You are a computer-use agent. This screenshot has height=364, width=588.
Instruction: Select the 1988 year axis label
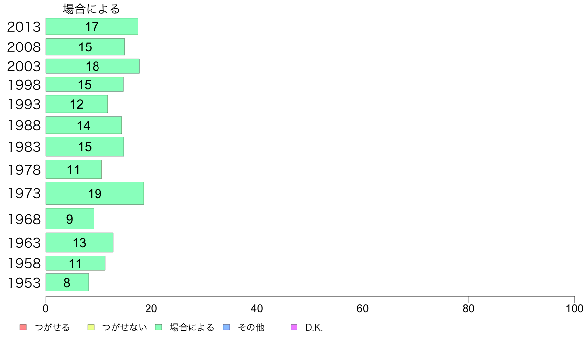[24, 125]
